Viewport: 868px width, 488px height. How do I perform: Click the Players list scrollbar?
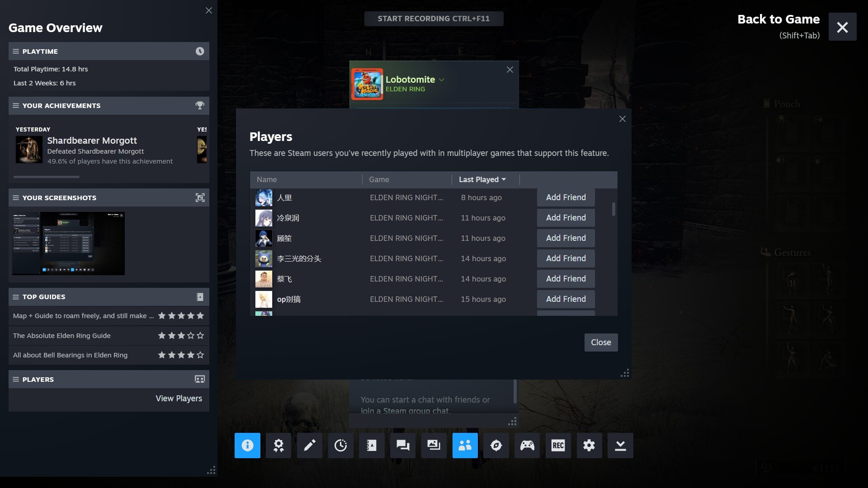click(613, 209)
